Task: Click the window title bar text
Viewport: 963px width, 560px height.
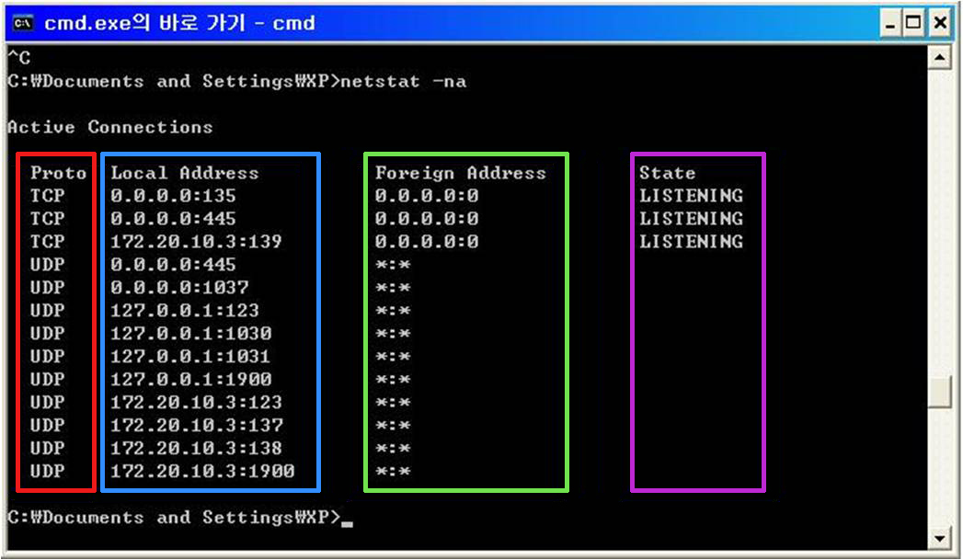Action: (179, 22)
